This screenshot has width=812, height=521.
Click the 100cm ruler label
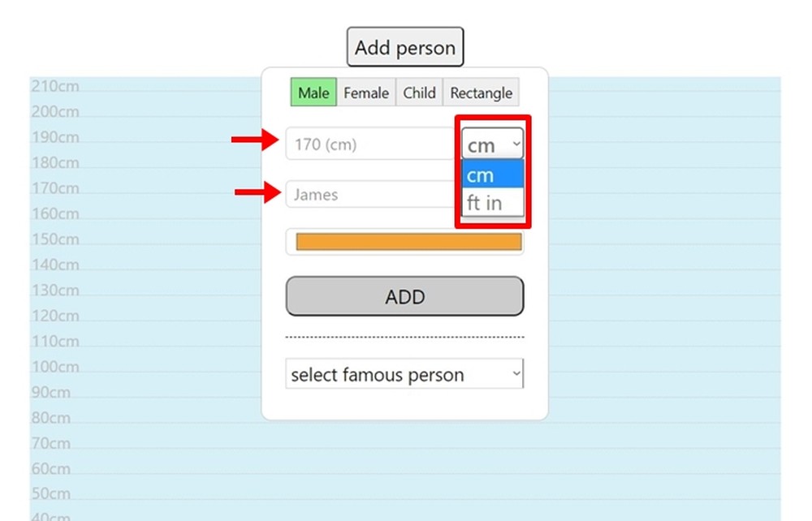pos(54,366)
